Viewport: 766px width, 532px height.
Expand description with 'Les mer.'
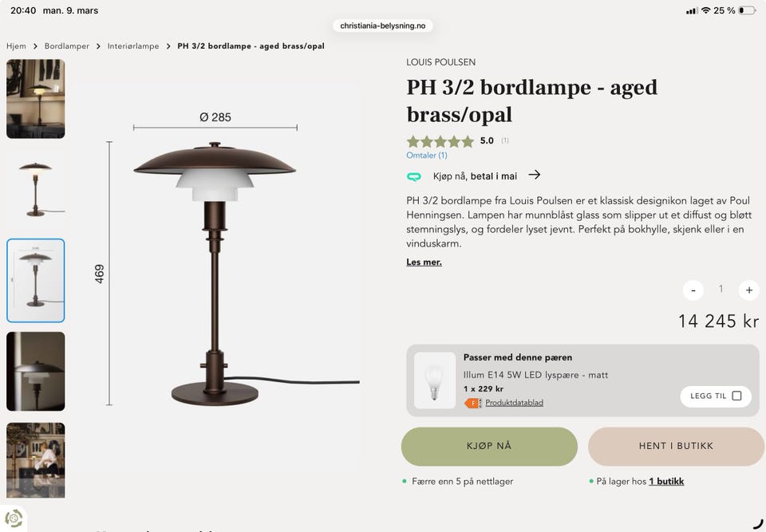tap(424, 262)
